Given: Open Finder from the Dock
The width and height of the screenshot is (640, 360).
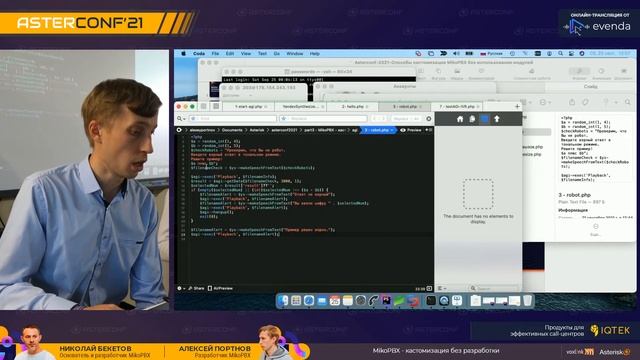Looking at the screenshot, I should 283,301.
